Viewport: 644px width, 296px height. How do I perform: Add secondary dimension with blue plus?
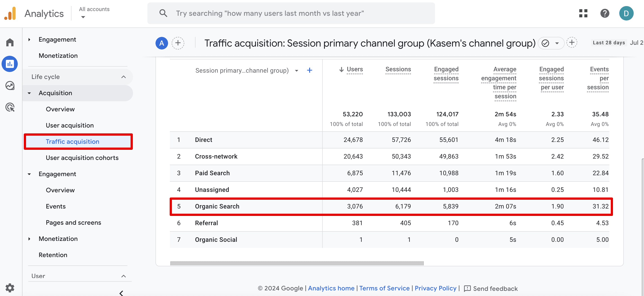pyautogui.click(x=309, y=70)
